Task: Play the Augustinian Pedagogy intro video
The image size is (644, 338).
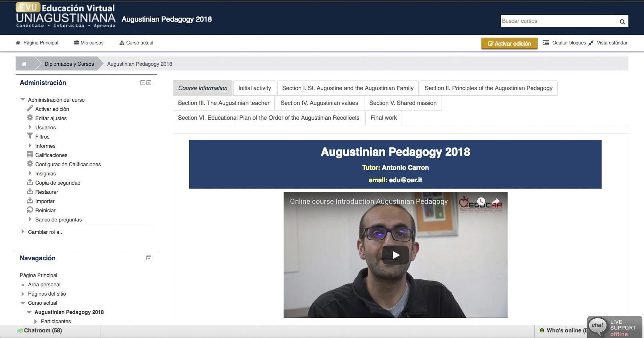Action: click(x=395, y=255)
